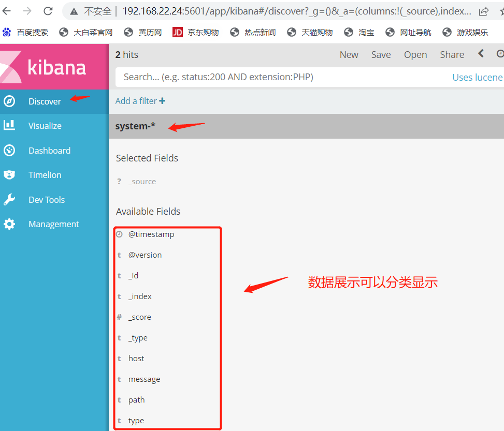Click the browser forward arrow
This screenshot has height=431, width=504.
click(27, 11)
